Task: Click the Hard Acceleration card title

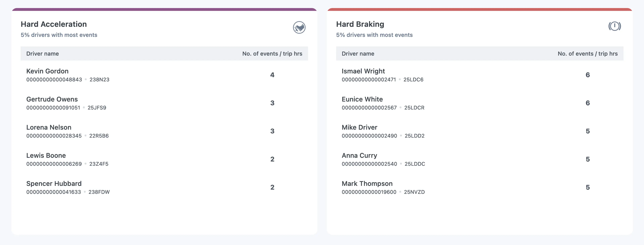Action: (54, 24)
